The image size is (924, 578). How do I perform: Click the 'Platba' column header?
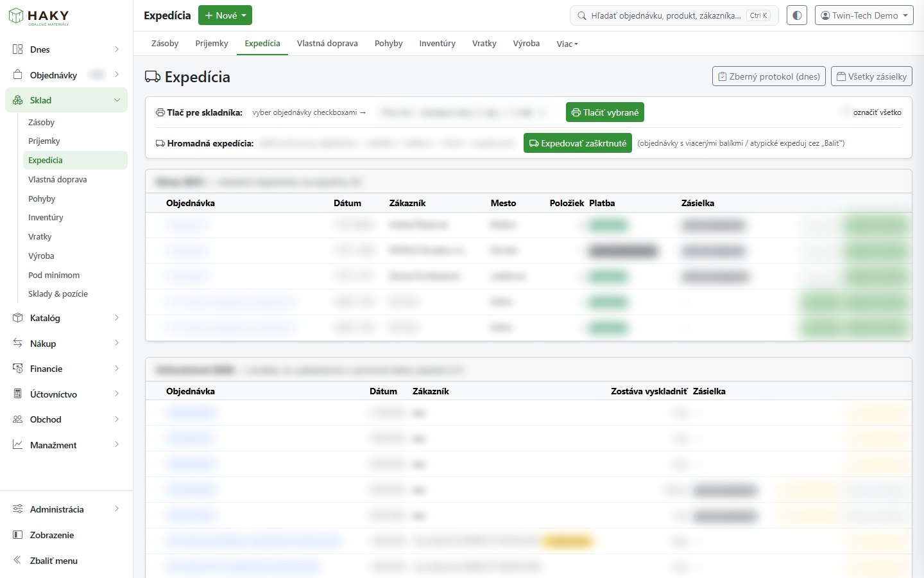[602, 203]
